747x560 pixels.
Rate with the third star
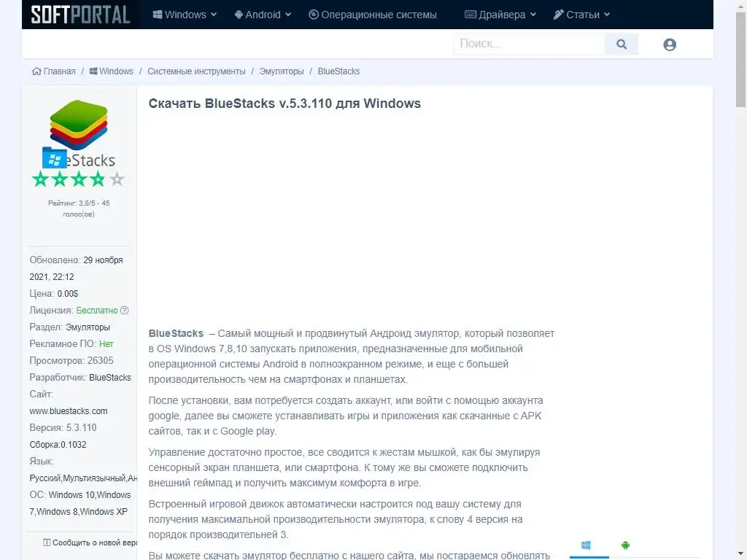(79, 179)
